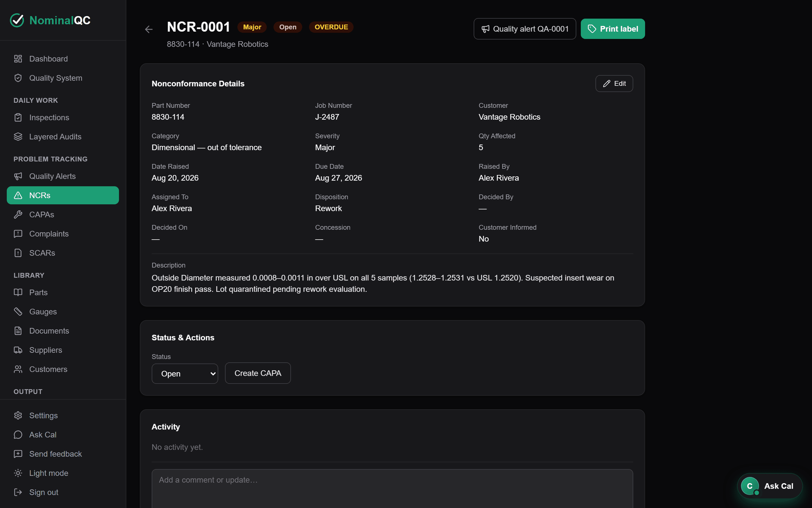
Task: Open Ask Cal in the sidebar
Action: click(x=63, y=434)
